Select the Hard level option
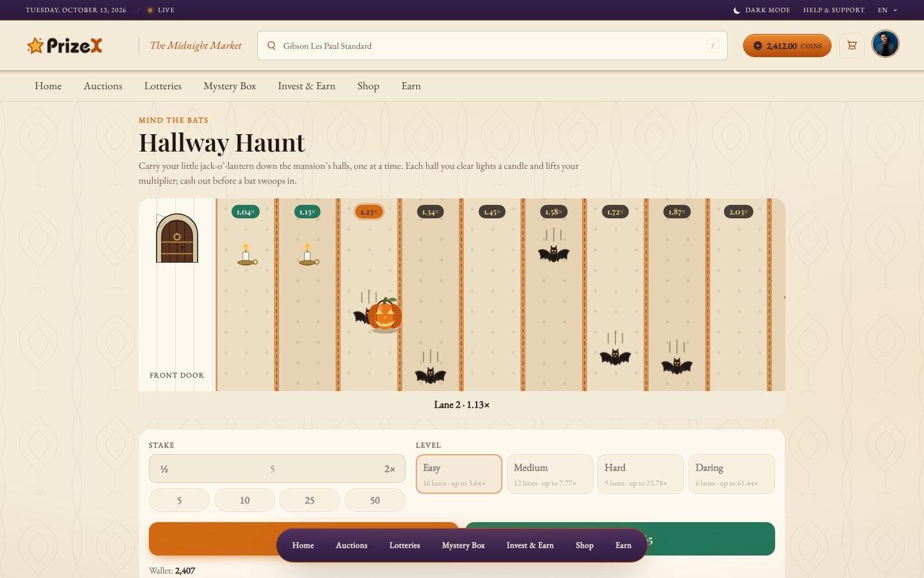924x578 pixels. (640, 474)
